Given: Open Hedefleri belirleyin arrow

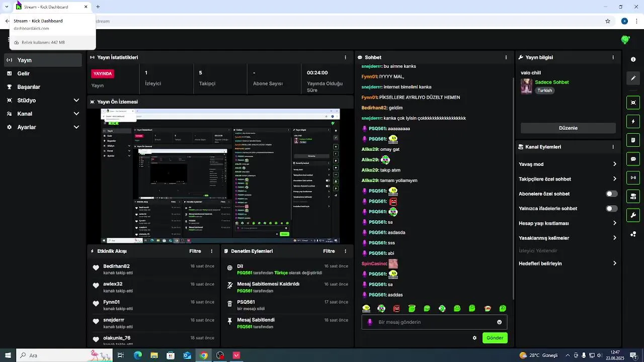Looking at the screenshot, I should (x=614, y=263).
